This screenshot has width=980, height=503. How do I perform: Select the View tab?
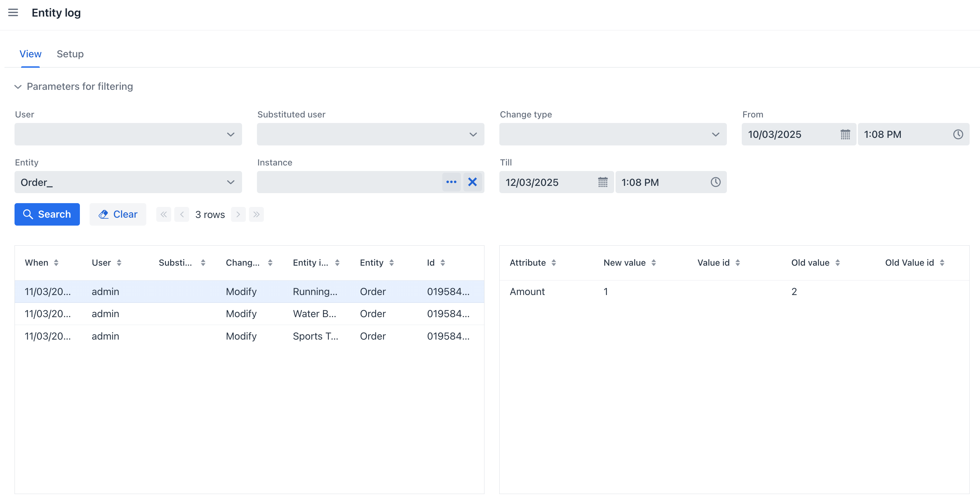pos(29,53)
